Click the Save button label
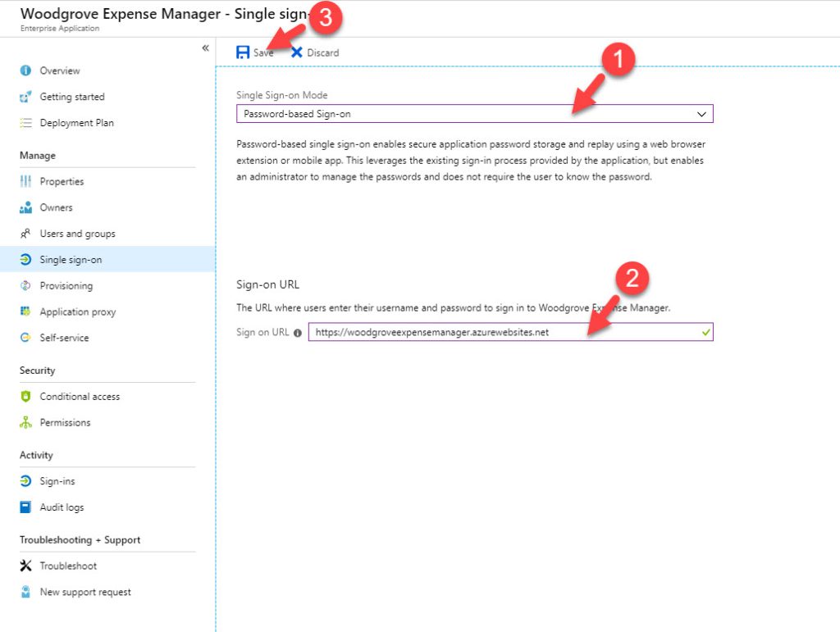The image size is (840, 632). (x=263, y=52)
